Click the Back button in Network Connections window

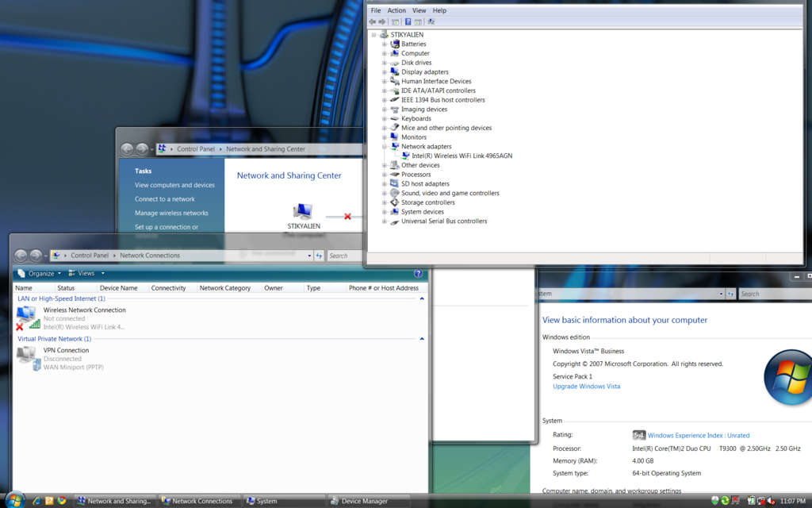pos(21,256)
